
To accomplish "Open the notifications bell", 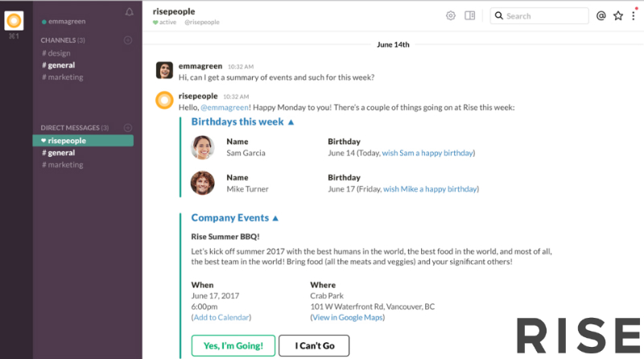I will pos(130,12).
